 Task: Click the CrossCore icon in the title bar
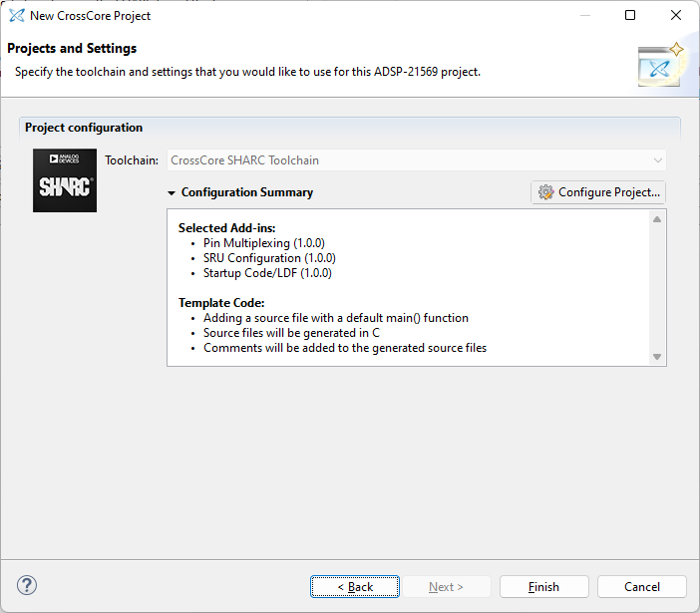pyautogui.click(x=16, y=16)
